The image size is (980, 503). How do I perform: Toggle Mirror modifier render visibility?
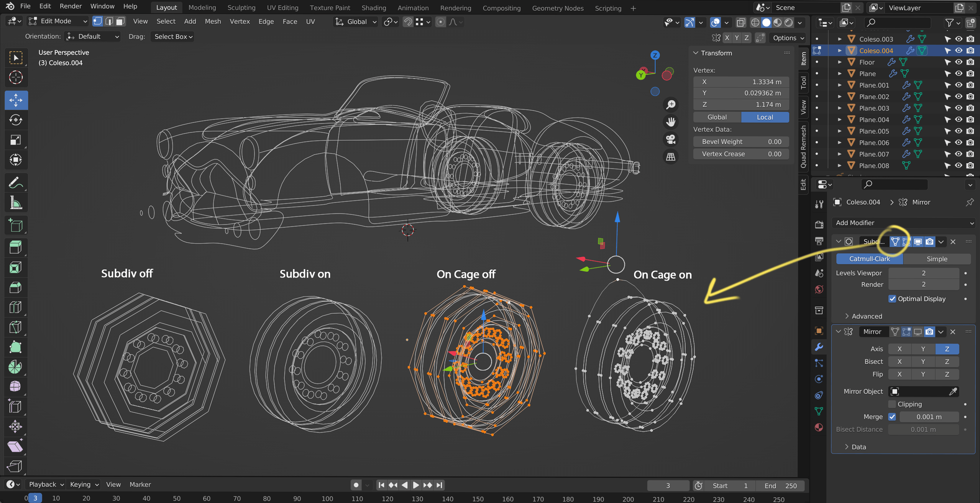coord(929,332)
